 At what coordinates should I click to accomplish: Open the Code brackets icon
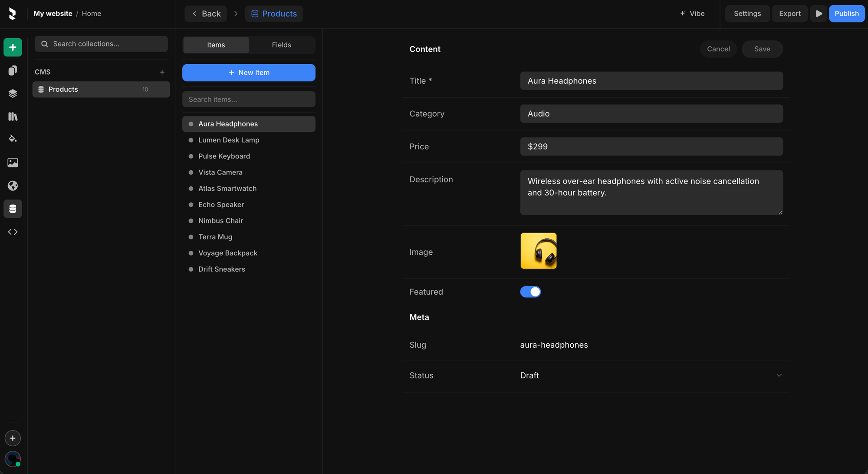13,232
